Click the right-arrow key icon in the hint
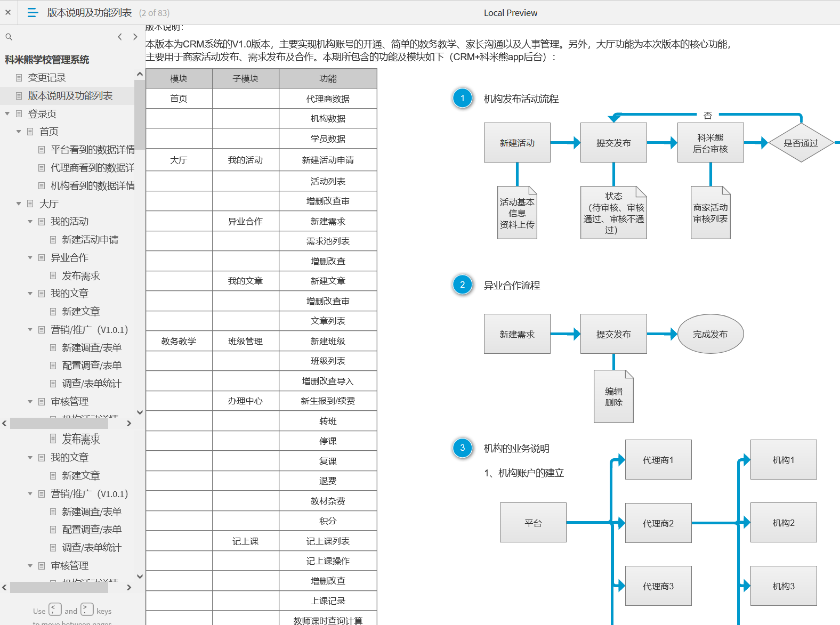The width and height of the screenshot is (840, 625). point(87,610)
